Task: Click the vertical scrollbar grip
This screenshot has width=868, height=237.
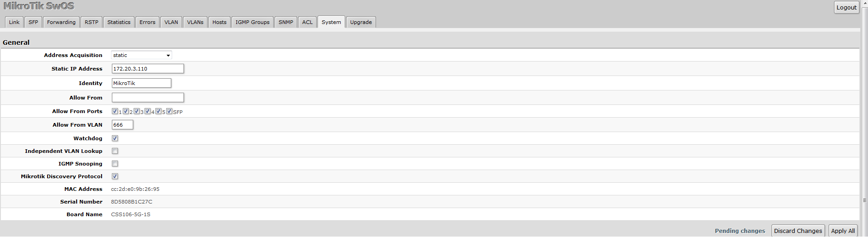Action: point(865,200)
